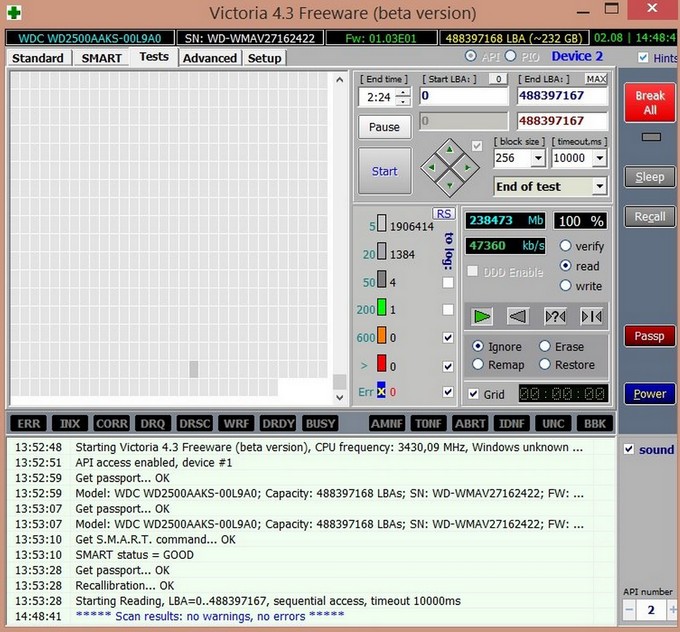Screen dimensions: 680x632
Task: Toggle the sound checkbox
Action: tap(629, 450)
